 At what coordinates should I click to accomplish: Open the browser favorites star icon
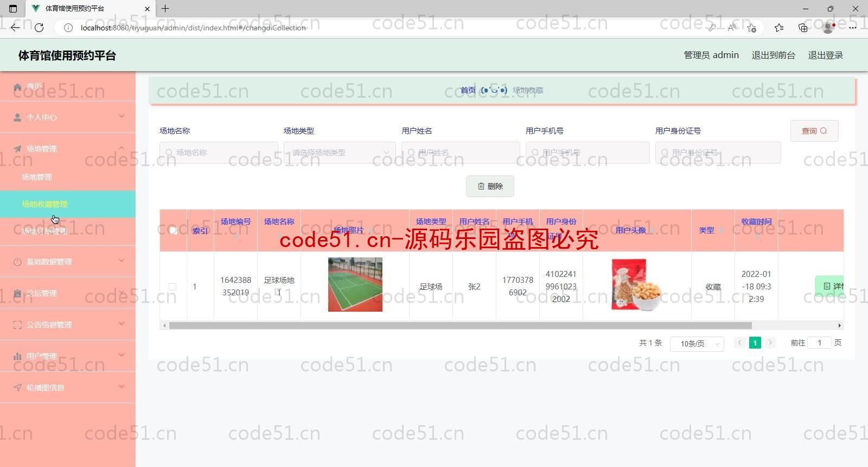point(779,28)
